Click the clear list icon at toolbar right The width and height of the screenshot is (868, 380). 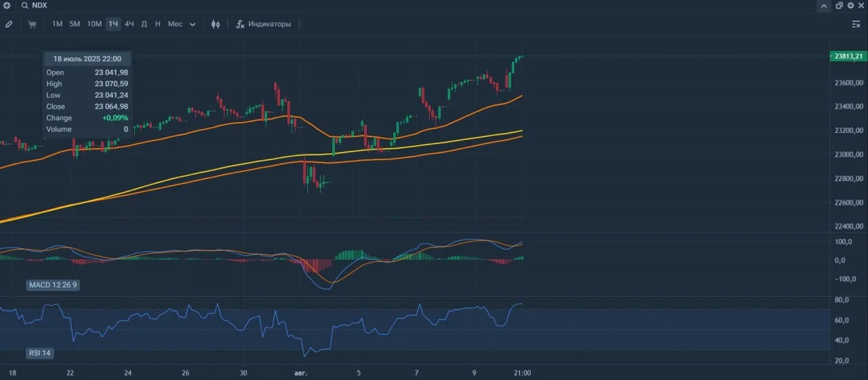(856, 24)
